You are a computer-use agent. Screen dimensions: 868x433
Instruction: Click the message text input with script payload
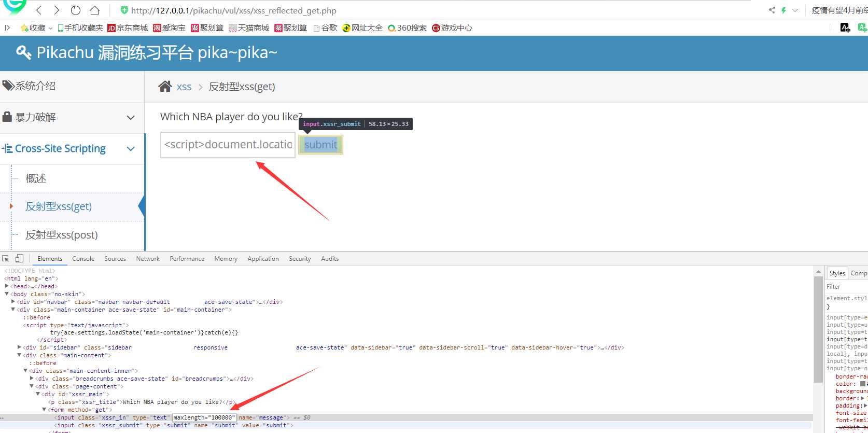(x=228, y=145)
